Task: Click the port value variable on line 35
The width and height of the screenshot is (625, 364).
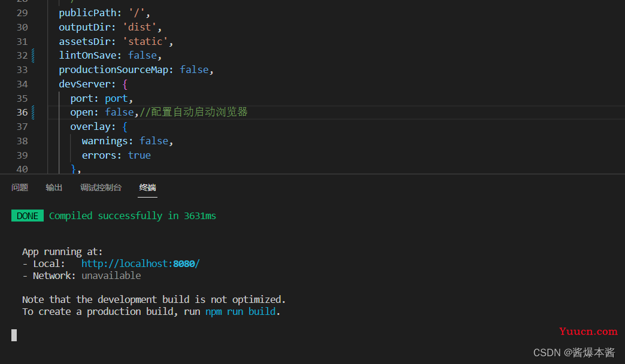Action: pyautogui.click(x=116, y=98)
